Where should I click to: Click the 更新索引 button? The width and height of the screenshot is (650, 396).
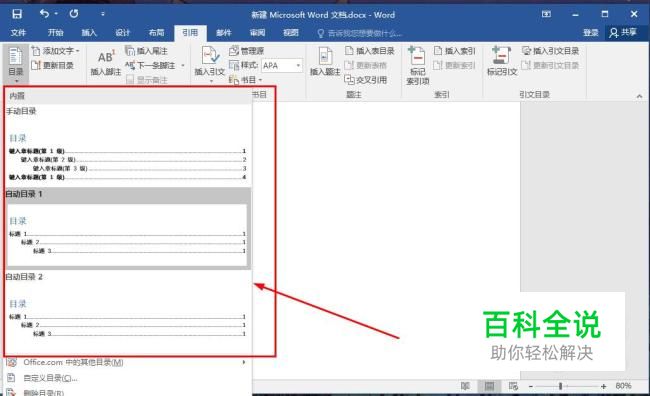tap(455, 66)
